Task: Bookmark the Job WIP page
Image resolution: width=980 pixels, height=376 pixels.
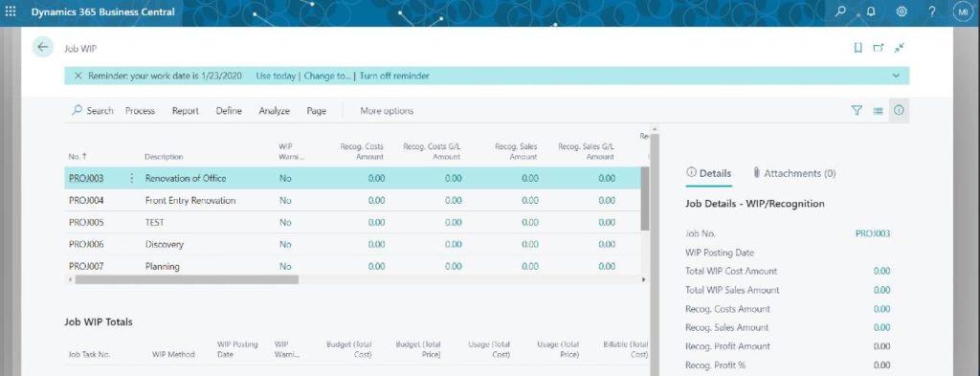Action: pyautogui.click(x=858, y=48)
